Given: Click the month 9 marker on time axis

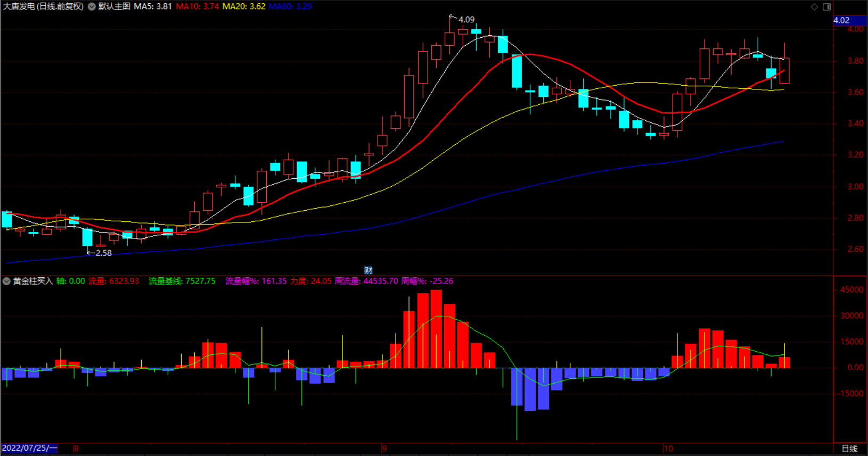Looking at the screenshot, I should (x=384, y=449).
